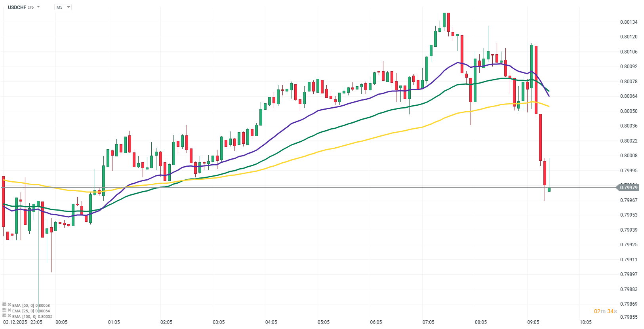Click the 10:05 time axis label

(585, 322)
